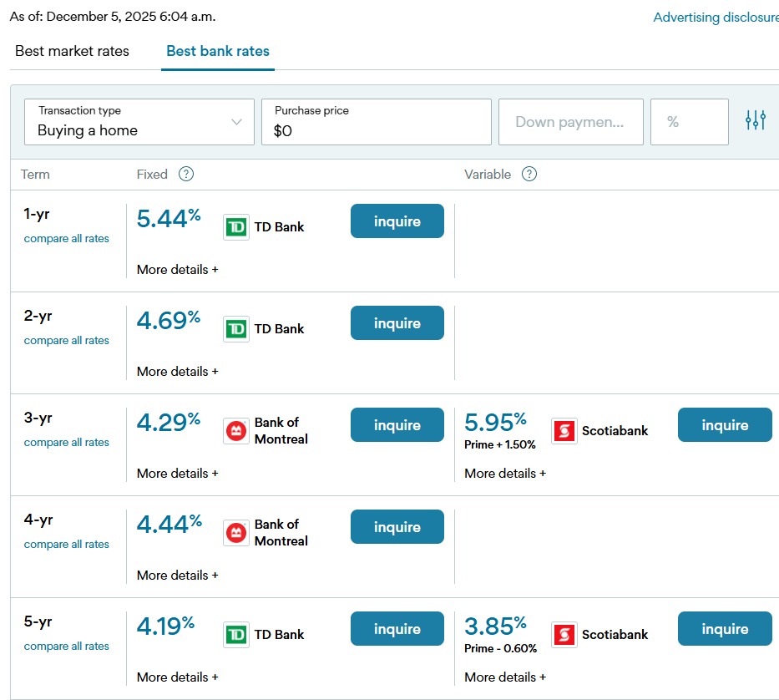Expand More details for 1-yr fixed rate

[177, 270]
